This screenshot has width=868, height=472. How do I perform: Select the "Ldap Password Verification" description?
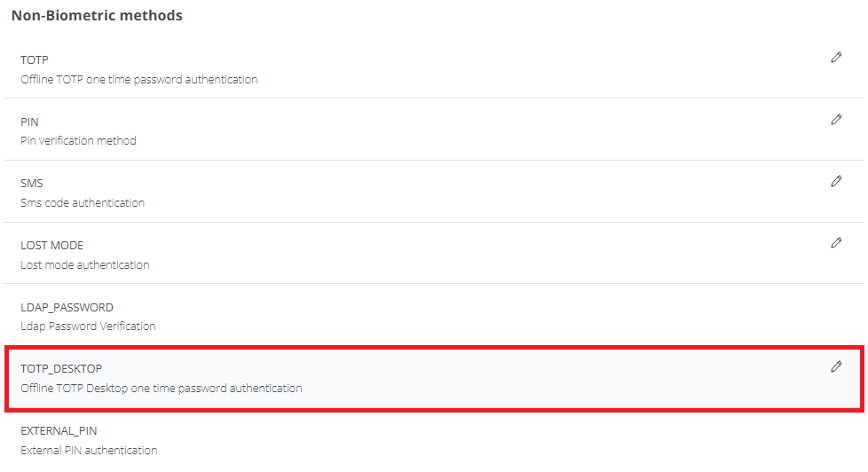point(88,326)
